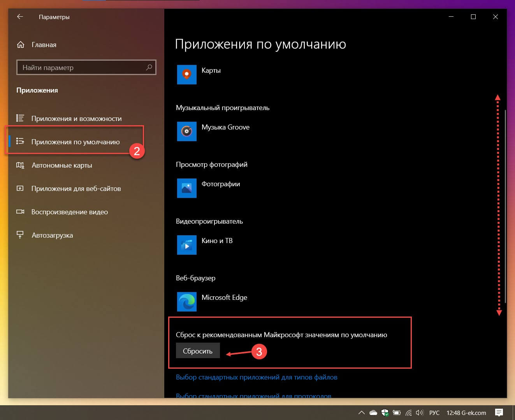Click the Сбросить button
Screen dimensions: 515x420
click(198, 351)
